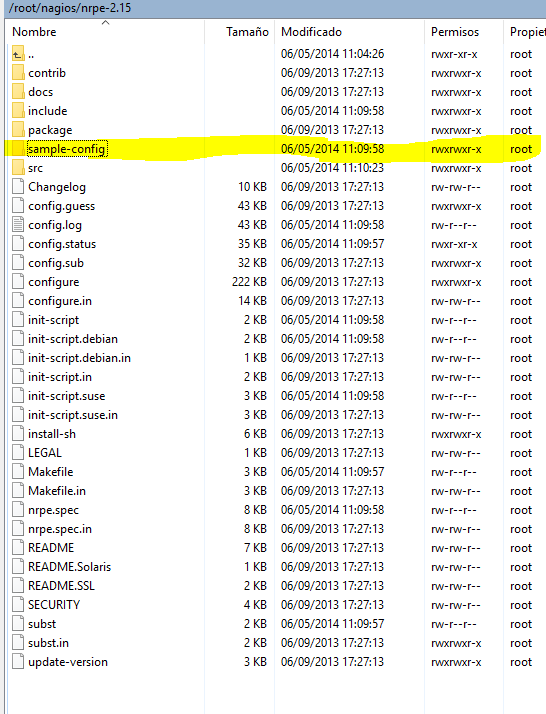
Task: Click the Nombre sort direction arrow
Action: click(x=106, y=22)
